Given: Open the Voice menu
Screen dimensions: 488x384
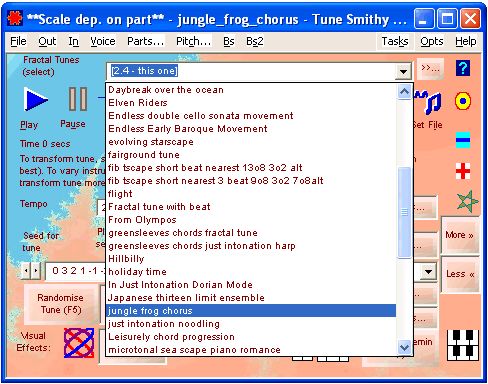Looking at the screenshot, I should click(x=103, y=41).
